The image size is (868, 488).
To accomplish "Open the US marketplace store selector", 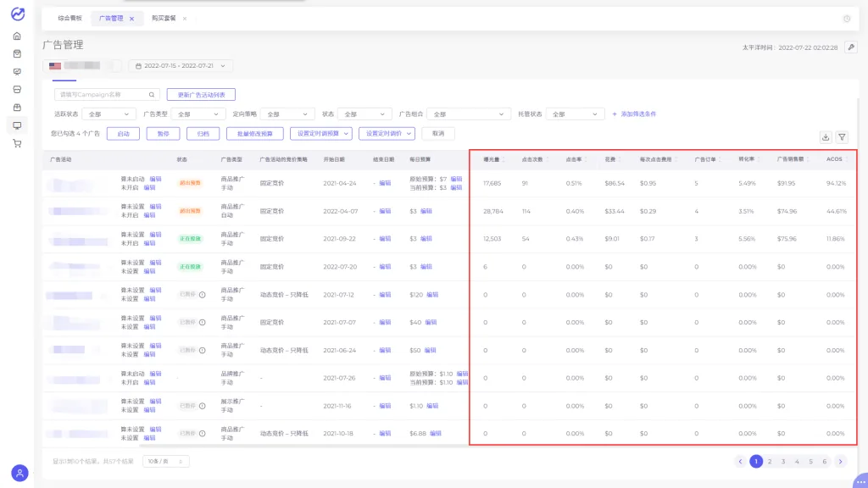I will (x=84, y=66).
